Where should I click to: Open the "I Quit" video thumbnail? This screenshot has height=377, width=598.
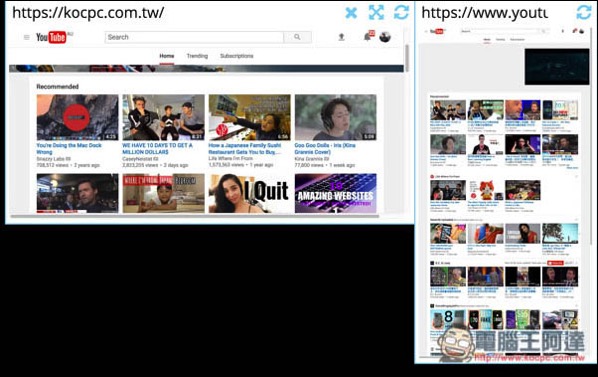pos(249,193)
